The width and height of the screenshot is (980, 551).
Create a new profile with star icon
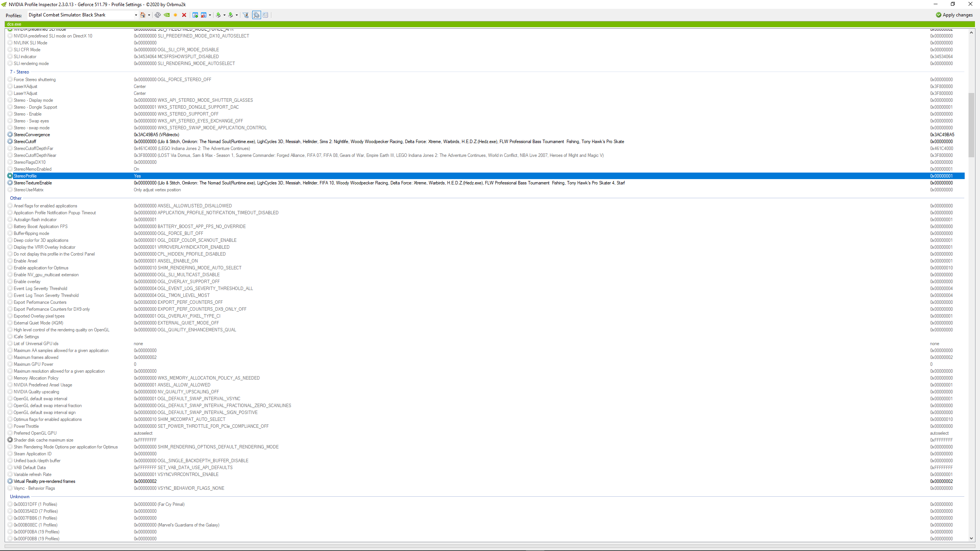(175, 15)
